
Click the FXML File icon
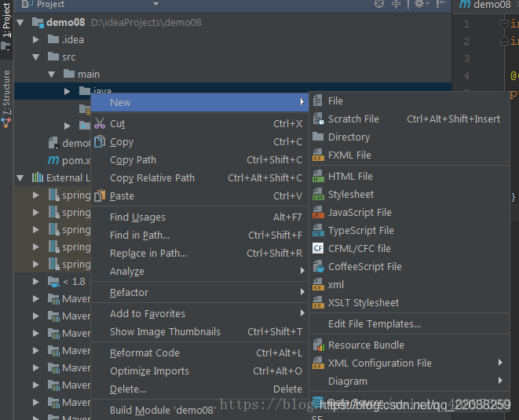coord(318,155)
